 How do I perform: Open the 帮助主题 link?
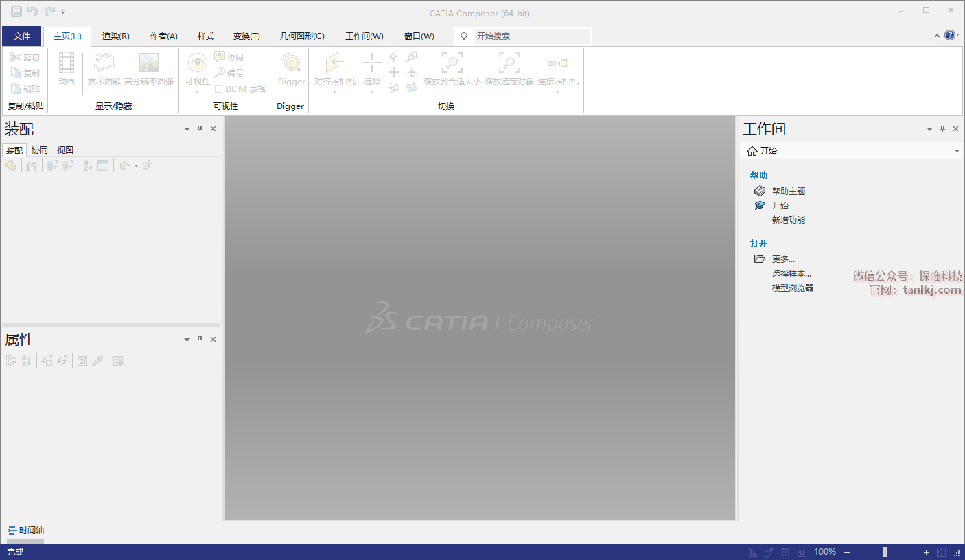(788, 191)
